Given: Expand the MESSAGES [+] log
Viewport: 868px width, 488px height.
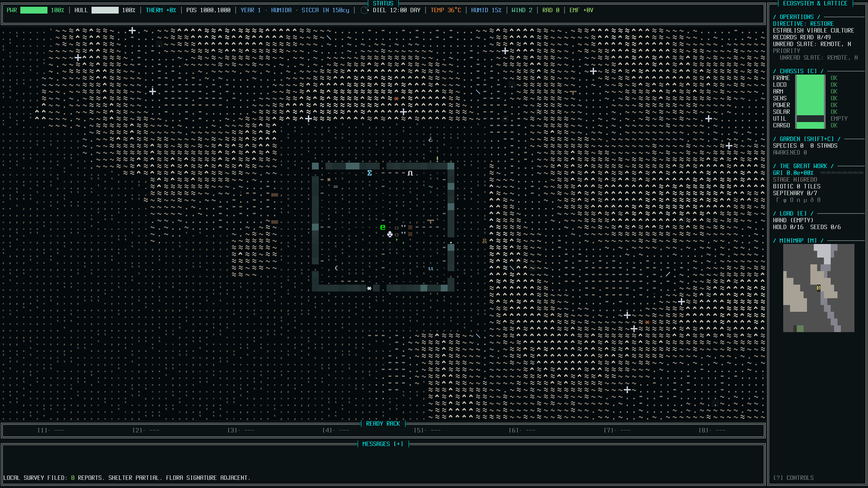Looking at the screenshot, I should tap(383, 444).
